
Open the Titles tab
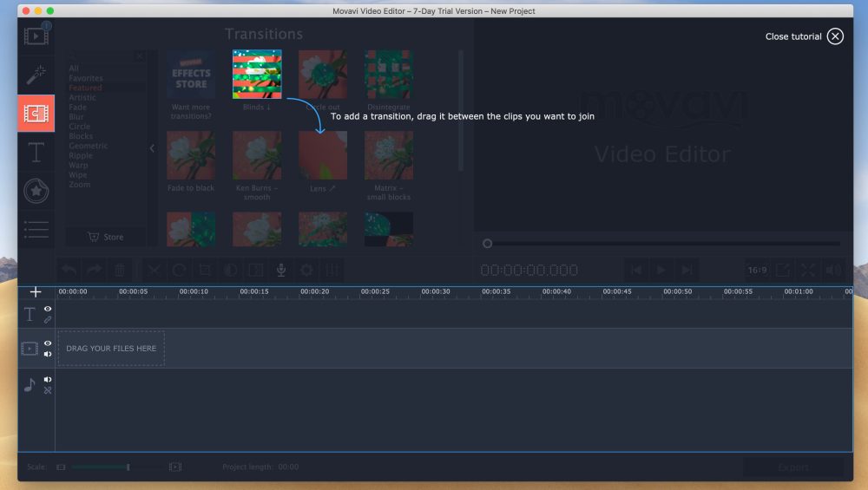(x=36, y=153)
